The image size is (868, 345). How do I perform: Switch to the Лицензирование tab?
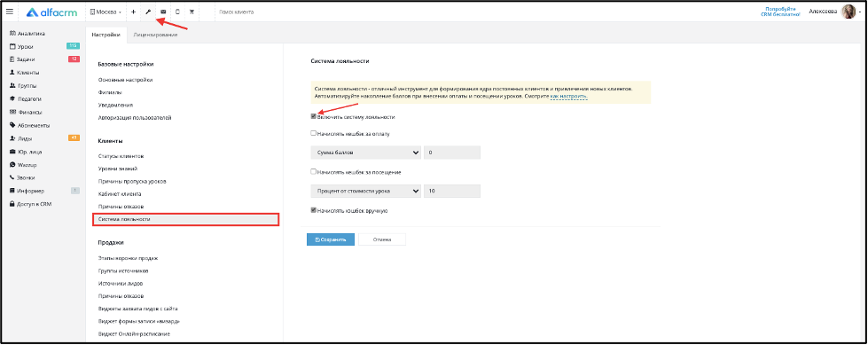[x=155, y=35]
